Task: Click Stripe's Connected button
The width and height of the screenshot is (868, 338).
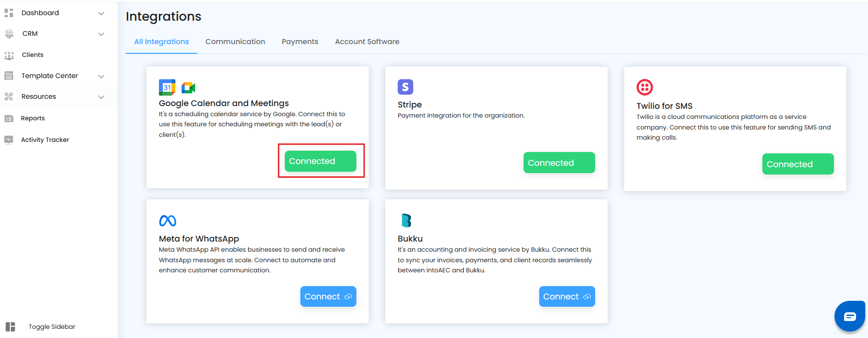Action: tap(559, 163)
